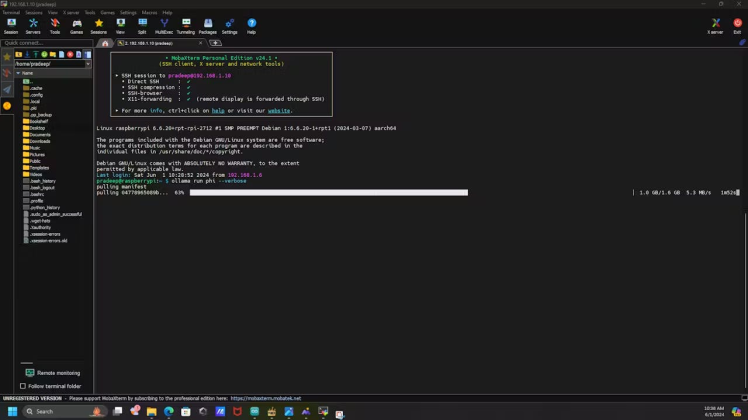
Task: Open the Tools toolbar icon
Action: click(55, 26)
